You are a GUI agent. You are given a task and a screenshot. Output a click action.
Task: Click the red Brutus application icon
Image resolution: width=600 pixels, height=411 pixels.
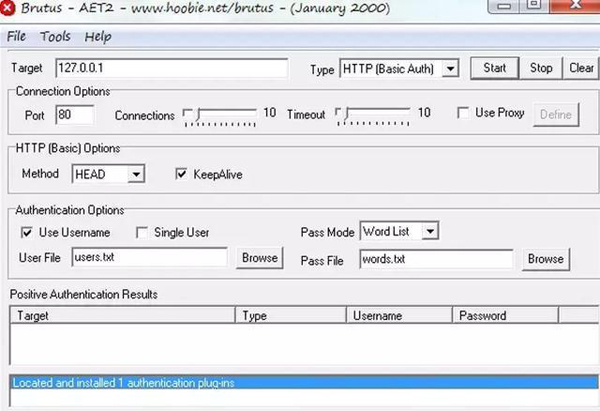pyautogui.click(x=7, y=8)
